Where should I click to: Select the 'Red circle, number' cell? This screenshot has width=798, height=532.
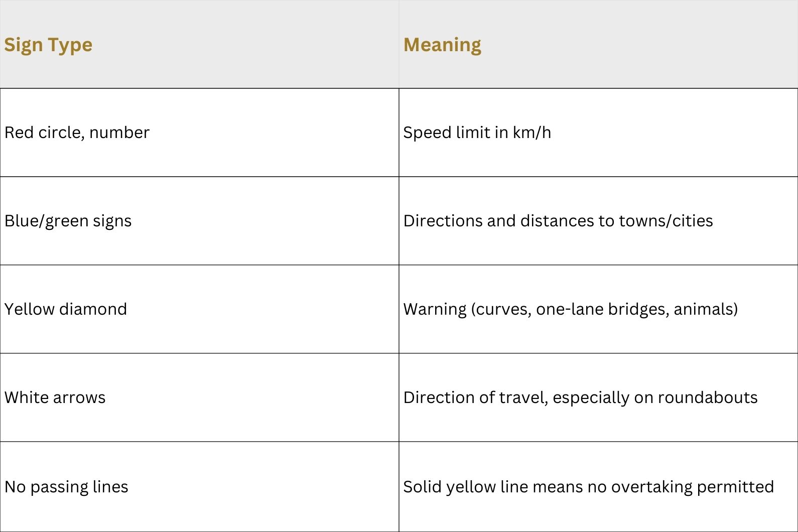(x=199, y=132)
